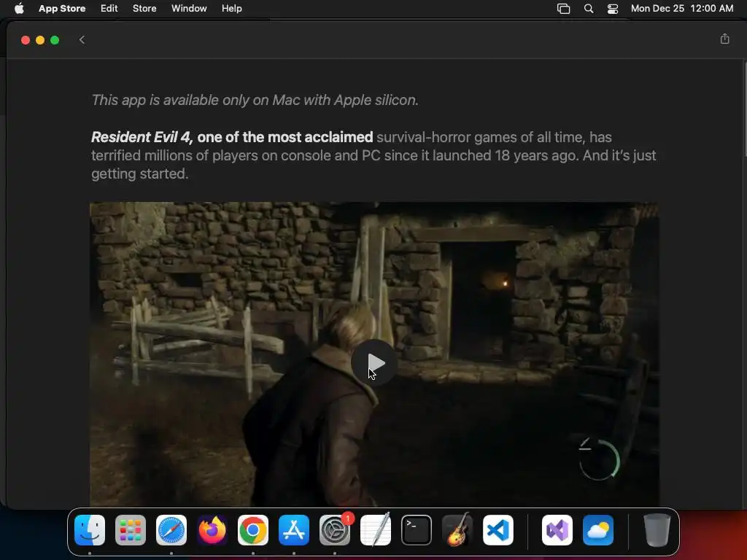This screenshot has width=747, height=560.
Task: Open the Apple menu
Action: 19,9
